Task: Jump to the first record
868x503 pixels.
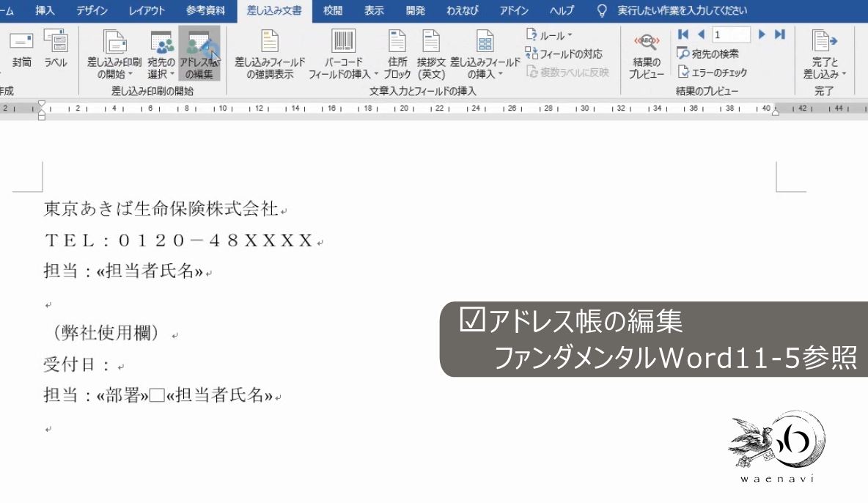Action: tap(682, 34)
